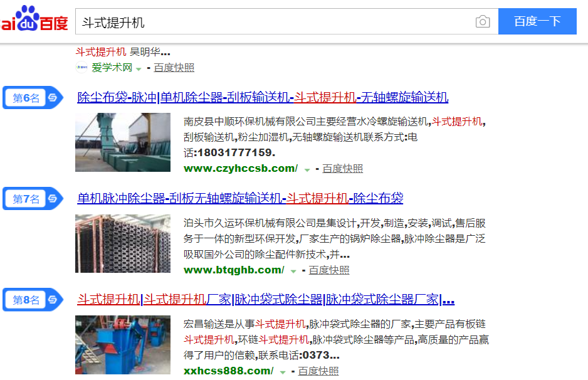Screen dimensions: 588x380
Task: Click the rank icon beside 第6名
Action: (53, 98)
